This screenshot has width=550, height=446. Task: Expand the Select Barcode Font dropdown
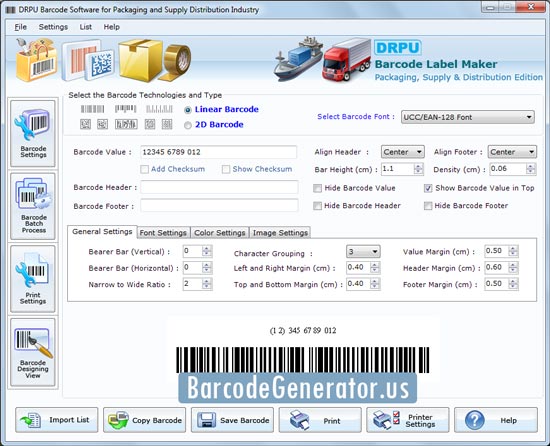pos(468,117)
